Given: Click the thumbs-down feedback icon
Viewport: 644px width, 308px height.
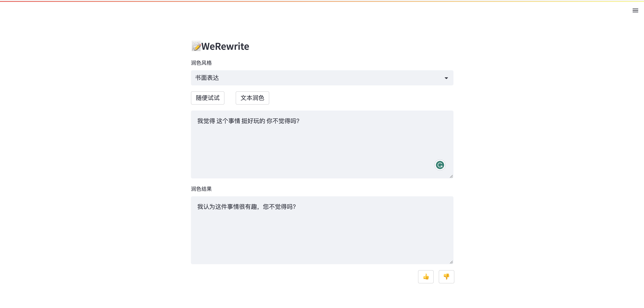Looking at the screenshot, I should (x=447, y=277).
